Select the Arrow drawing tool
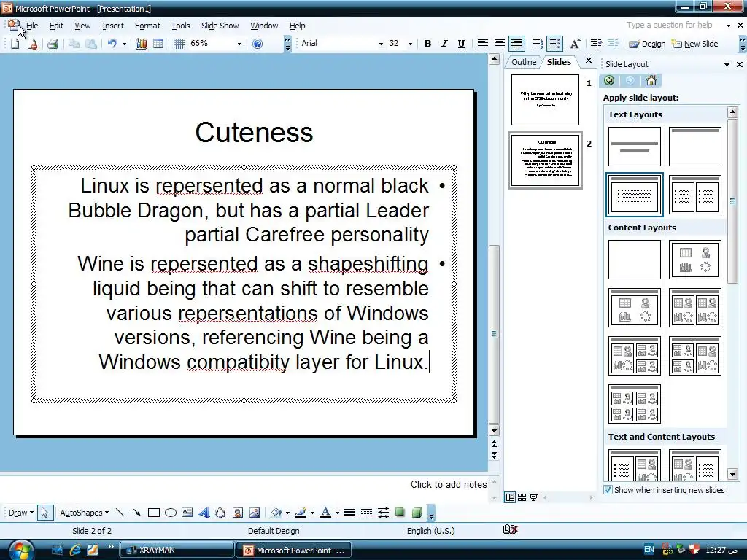The image size is (747, 560). pos(136,513)
